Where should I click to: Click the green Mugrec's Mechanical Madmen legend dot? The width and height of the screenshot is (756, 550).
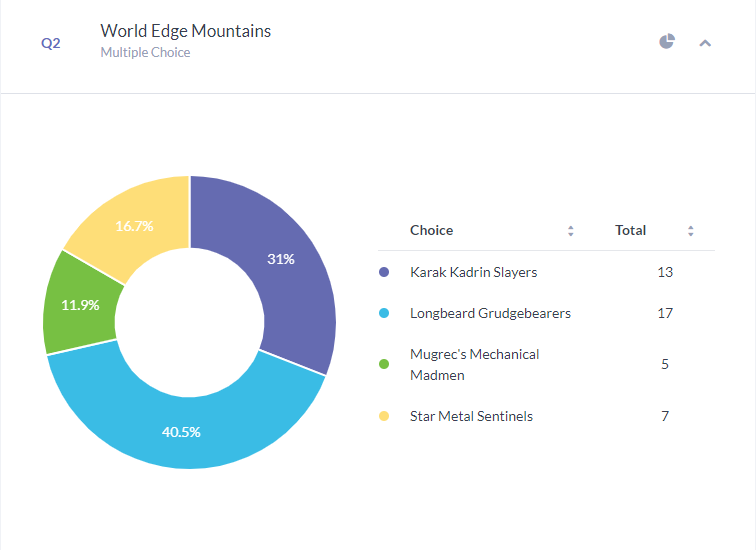(x=384, y=364)
